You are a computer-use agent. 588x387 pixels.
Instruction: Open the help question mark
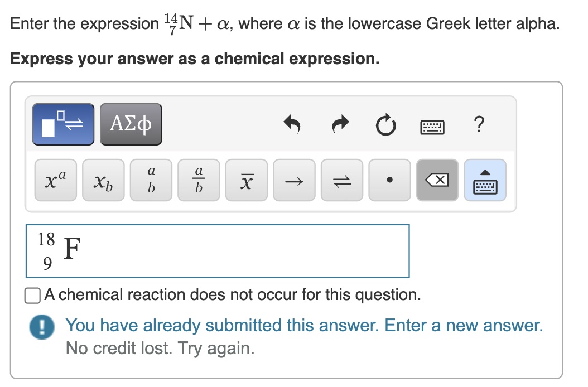[479, 124]
